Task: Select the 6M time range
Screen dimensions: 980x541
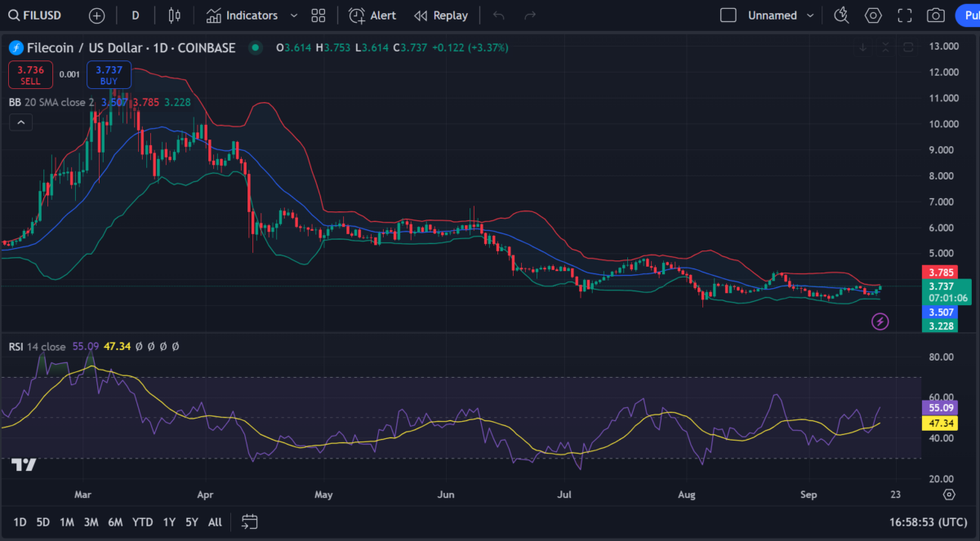Action: tap(116, 521)
